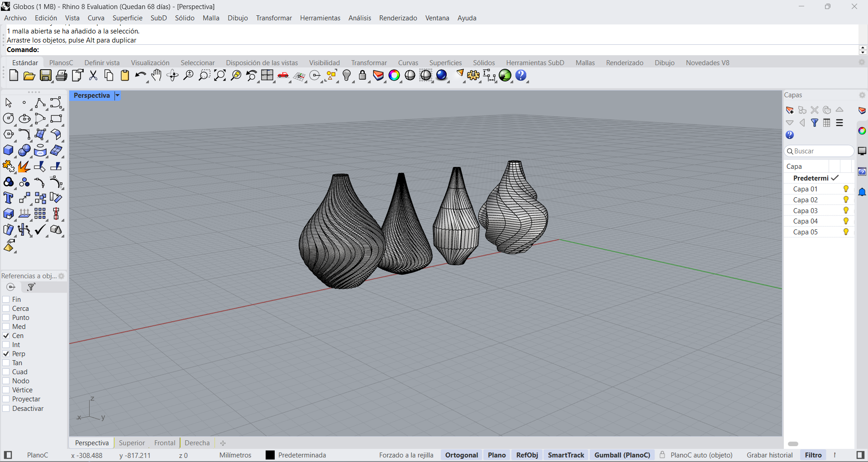The width and height of the screenshot is (868, 462).
Task: Select the Circle drawing tool
Action: pos(8,119)
